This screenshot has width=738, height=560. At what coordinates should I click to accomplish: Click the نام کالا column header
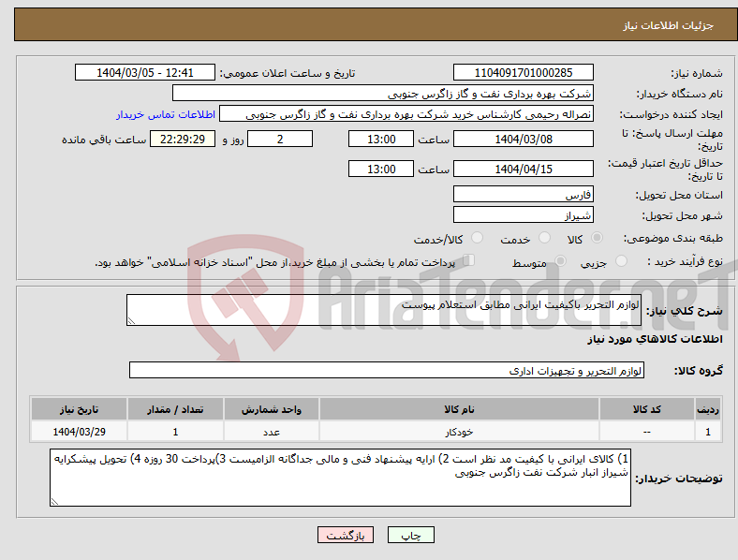[459, 409]
